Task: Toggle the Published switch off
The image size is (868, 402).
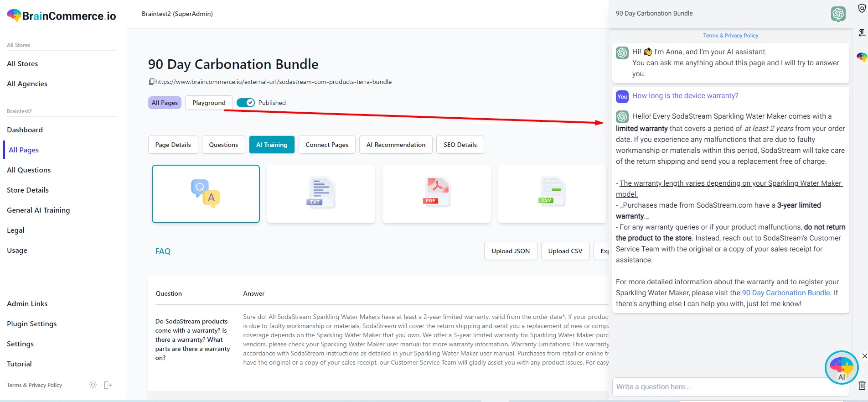Action: point(246,102)
